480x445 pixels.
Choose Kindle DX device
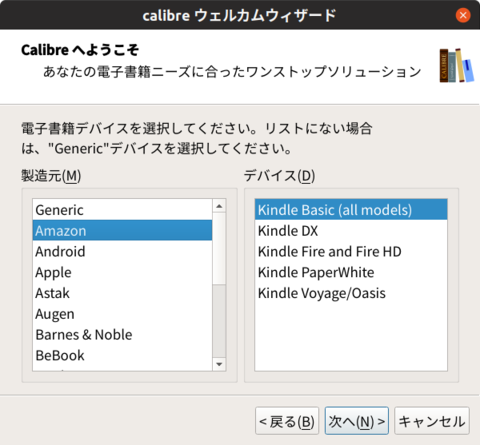pyautogui.click(x=351, y=230)
